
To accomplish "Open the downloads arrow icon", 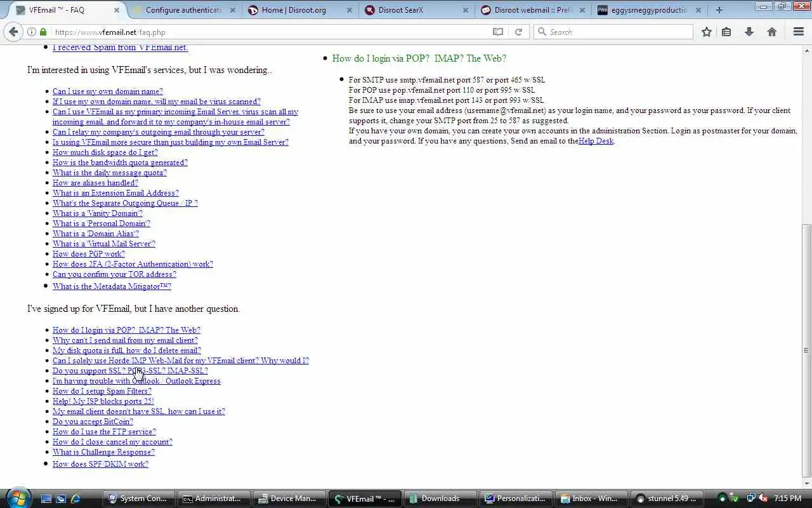I will click(749, 32).
